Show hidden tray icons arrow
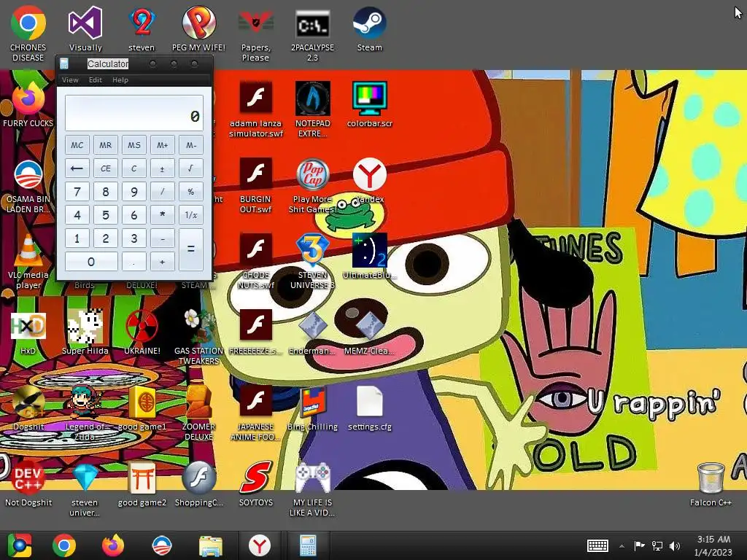Image resolution: width=747 pixels, height=560 pixels. tap(622, 546)
